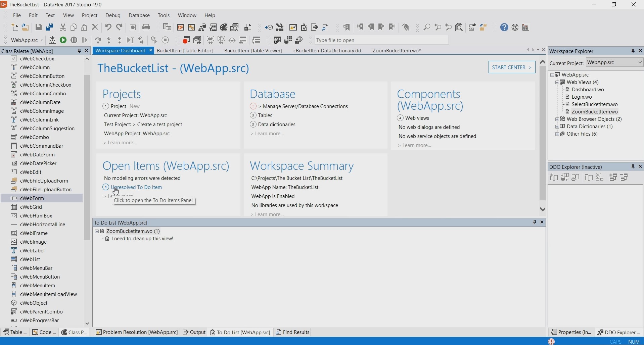Image resolution: width=644 pixels, height=345 pixels.
Task: Switch to the BucketItem [Table Editor] tab
Action: [185, 51]
